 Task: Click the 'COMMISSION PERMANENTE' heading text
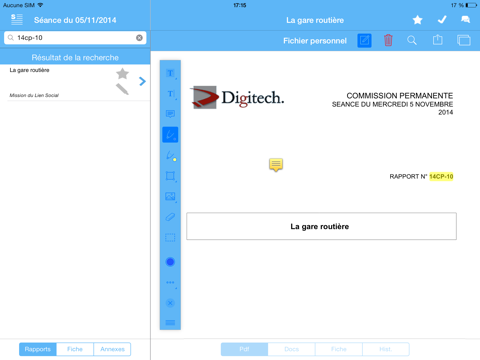(x=400, y=96)
